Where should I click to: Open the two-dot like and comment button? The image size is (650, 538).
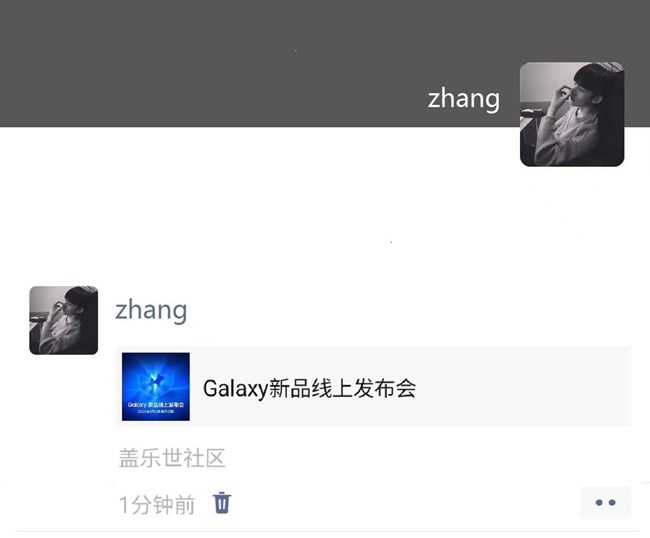click(x=605, y=503)
